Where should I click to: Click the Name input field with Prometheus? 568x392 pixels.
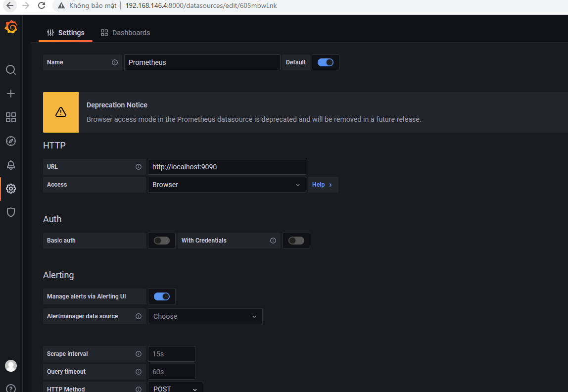[x=202, y=62]
